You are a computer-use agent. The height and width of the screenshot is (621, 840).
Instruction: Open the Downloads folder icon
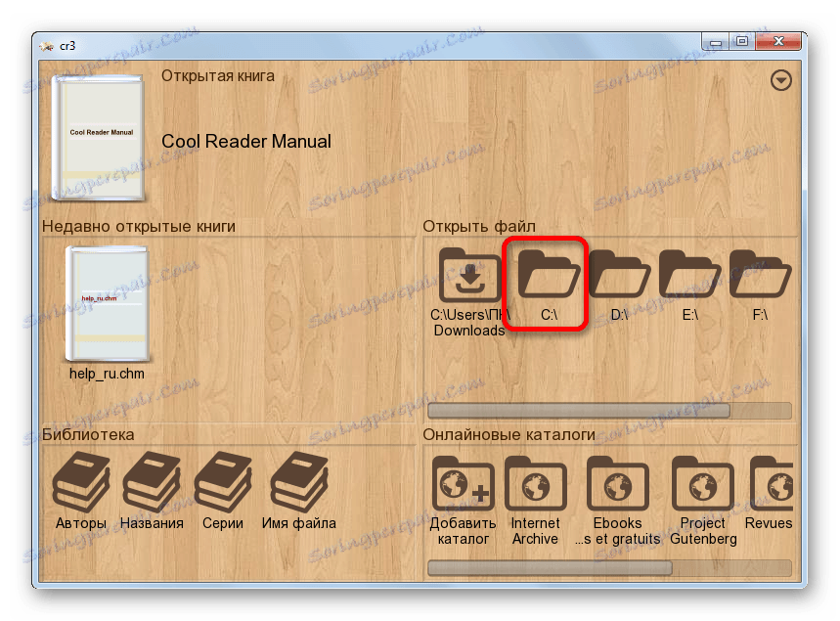[x=469, y=275]
